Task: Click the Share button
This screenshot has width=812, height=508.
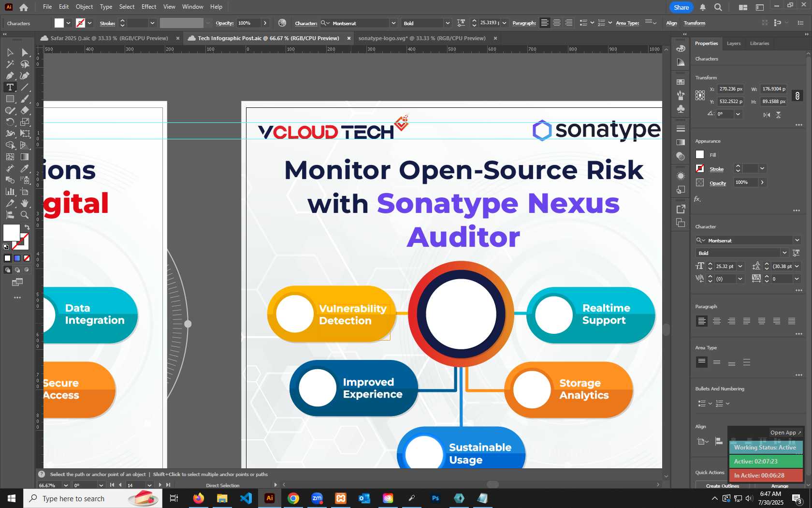Action: click(x=681, y=7)
